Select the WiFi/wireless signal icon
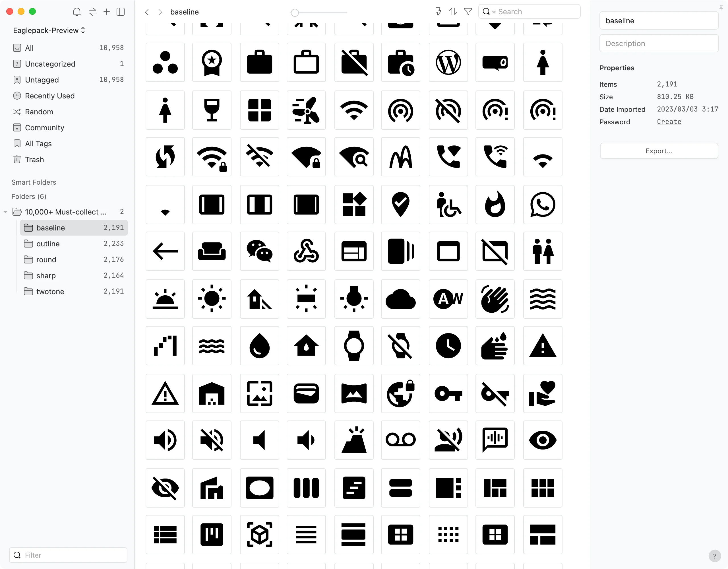This screenshot has width=728, height=569. coord(353,110)
